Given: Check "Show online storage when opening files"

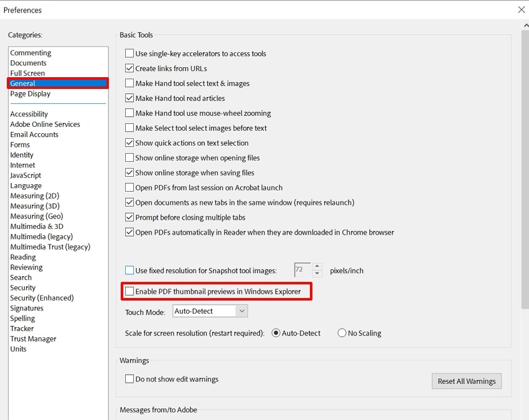Looking at the screenshot, I should point(129,157).
